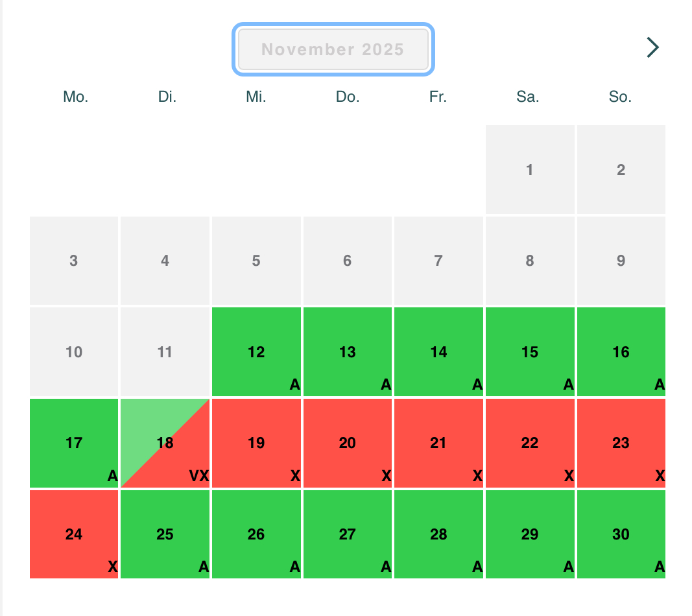The image size is (692, 616).
Task: Click half-available day 18 marked VX
Action: pyautogui.click(x=165, y=443)
